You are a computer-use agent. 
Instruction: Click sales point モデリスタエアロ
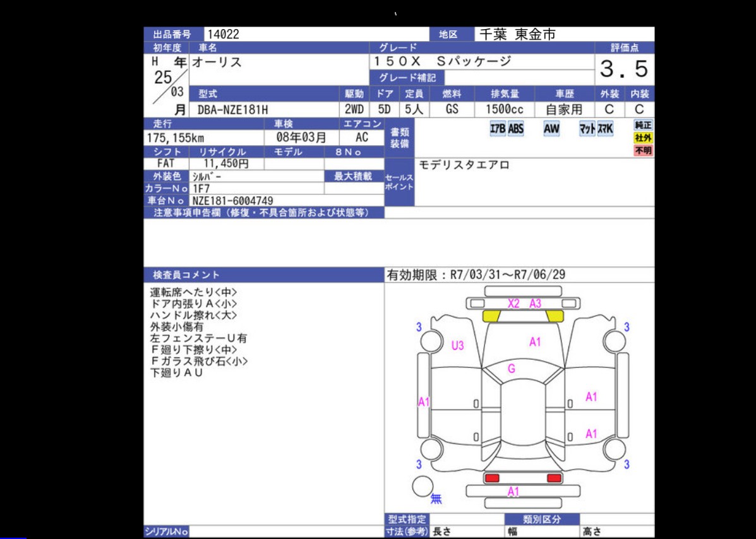[x=464, y=165]
